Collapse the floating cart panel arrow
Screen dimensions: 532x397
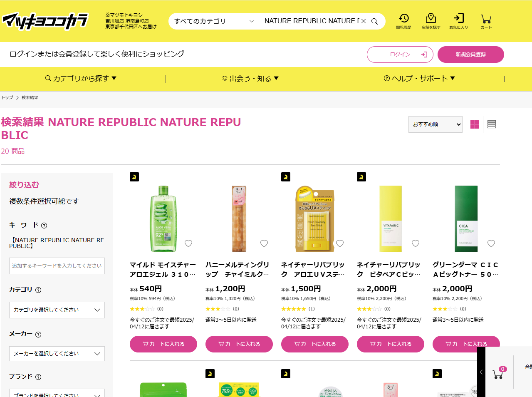click(481, 372)
